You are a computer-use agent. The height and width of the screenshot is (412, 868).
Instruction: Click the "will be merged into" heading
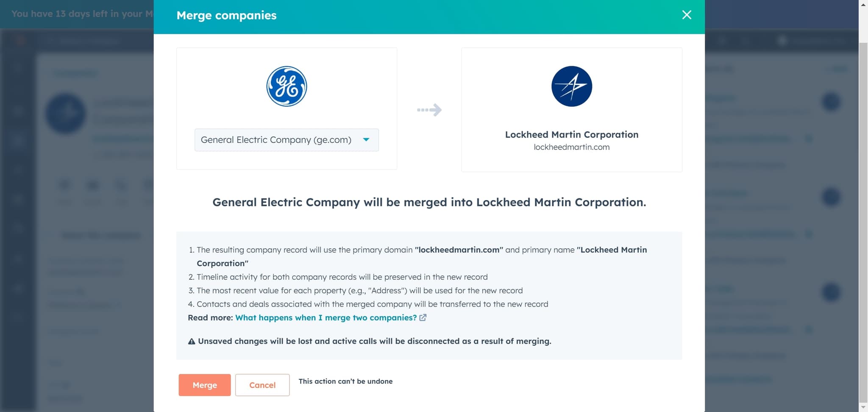[429, 202]
